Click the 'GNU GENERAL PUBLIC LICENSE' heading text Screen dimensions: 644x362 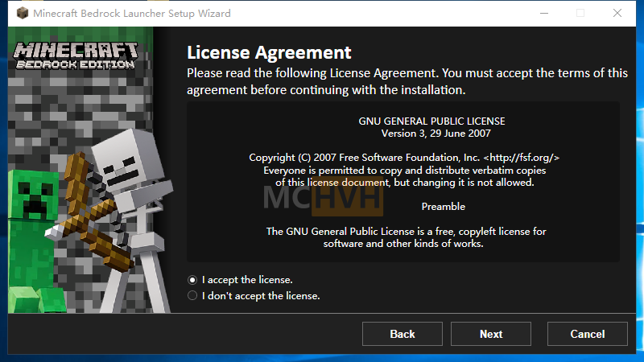pyautogui.click(x=431, y=121)
